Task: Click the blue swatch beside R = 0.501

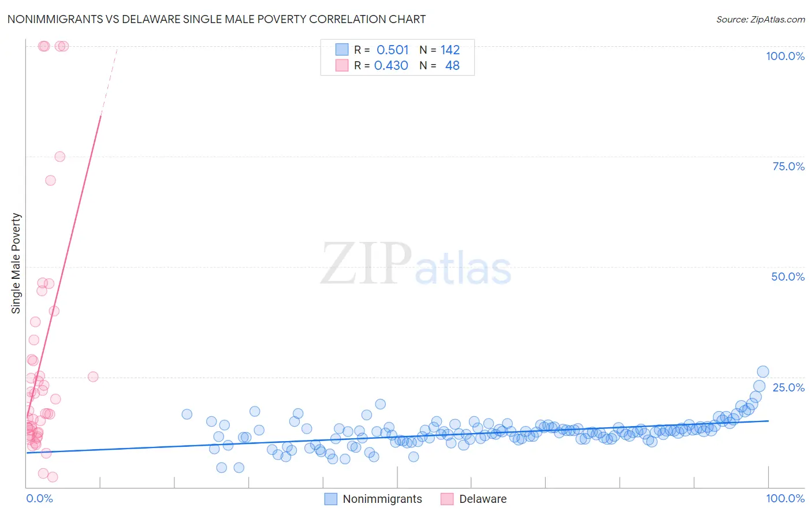Action: (x=342, y=50)
